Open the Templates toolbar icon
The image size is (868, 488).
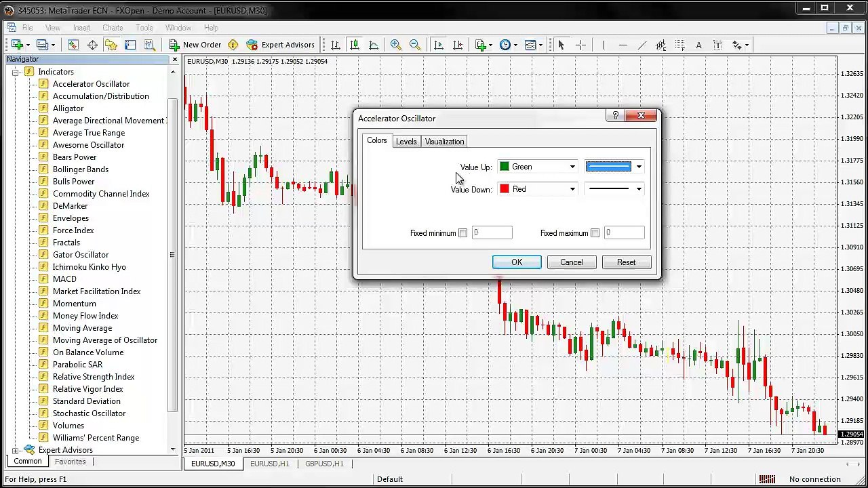point(533,45)
